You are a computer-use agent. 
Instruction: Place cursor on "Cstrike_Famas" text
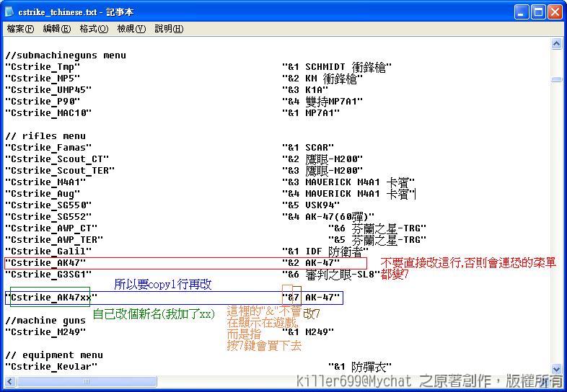(x=48, y=148)
